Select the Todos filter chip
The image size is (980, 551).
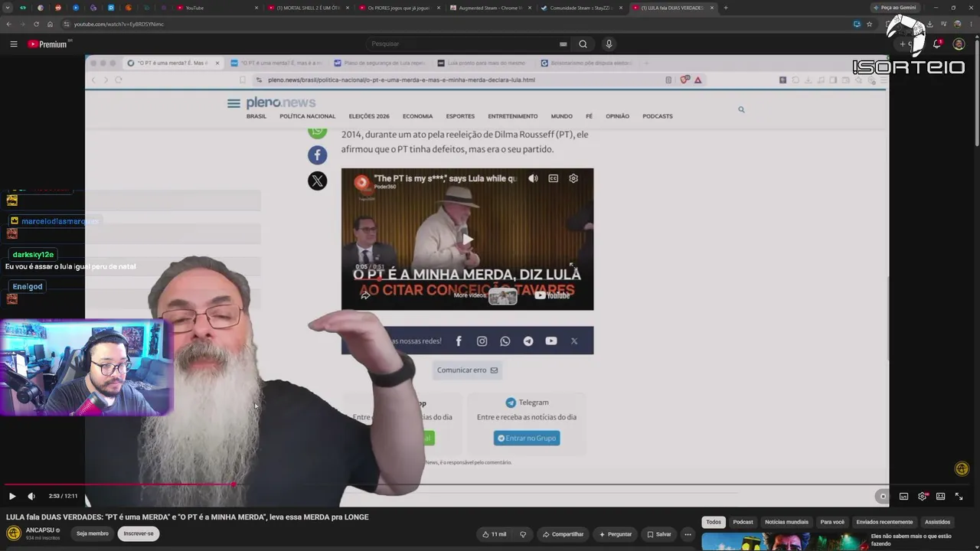coord(714,522)
